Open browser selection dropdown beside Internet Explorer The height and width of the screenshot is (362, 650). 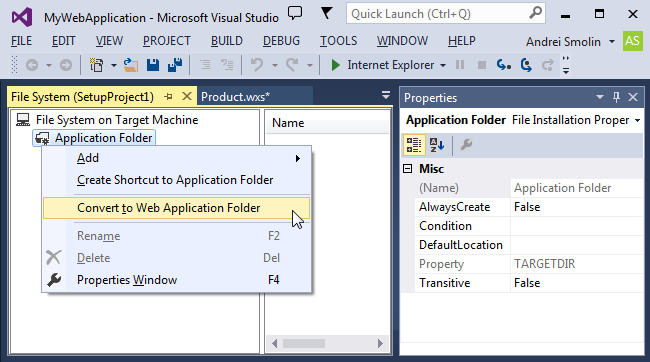click(443, 66)
